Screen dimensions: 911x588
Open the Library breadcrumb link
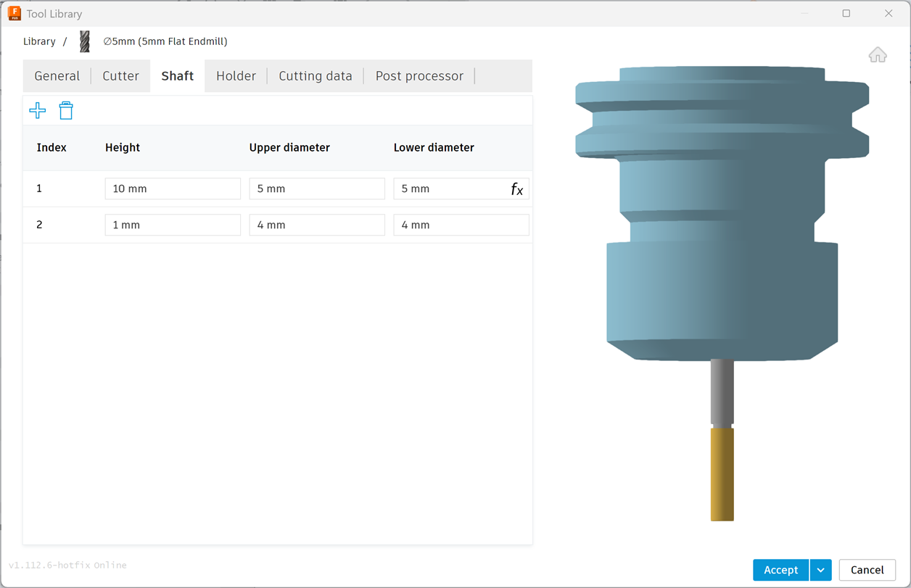pos(39,41)
